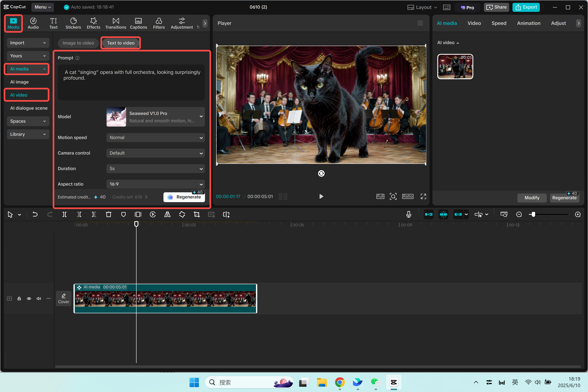Viewport: 588px width, 392px height.
Task: Select the 00:05 AI video thumbnail
Action: pyautogui.click(x=455, y=67)
